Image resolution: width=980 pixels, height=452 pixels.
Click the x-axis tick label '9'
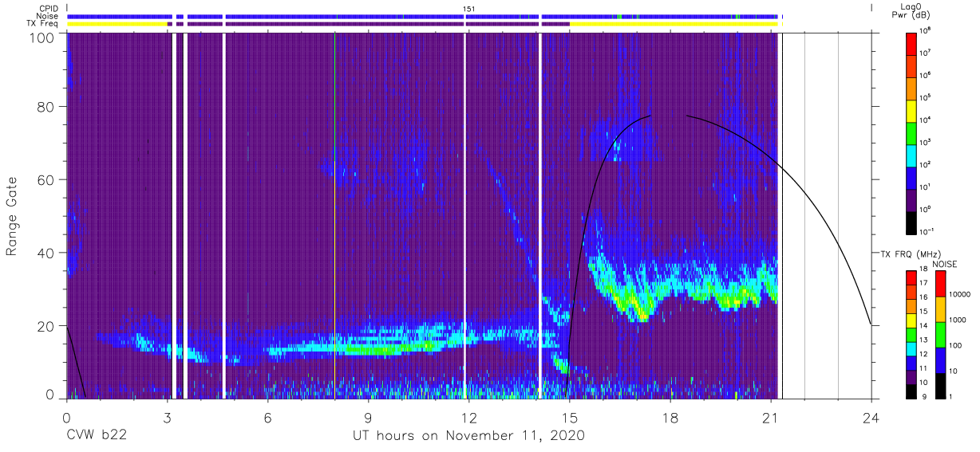pos(368,418)
